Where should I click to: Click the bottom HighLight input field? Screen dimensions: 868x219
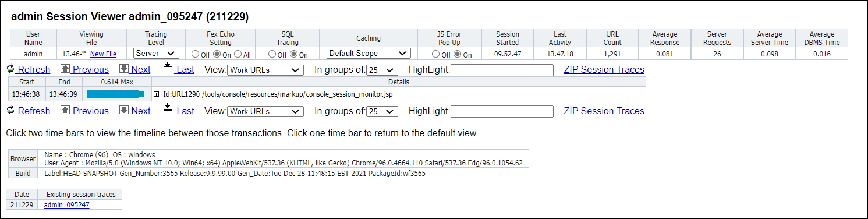point(502,111)
